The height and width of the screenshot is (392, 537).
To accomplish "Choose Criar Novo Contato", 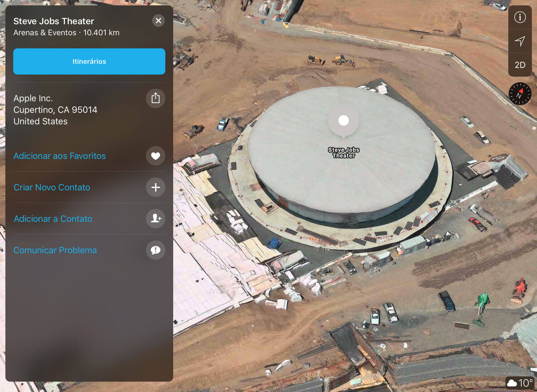I will [x=52, y=187].
